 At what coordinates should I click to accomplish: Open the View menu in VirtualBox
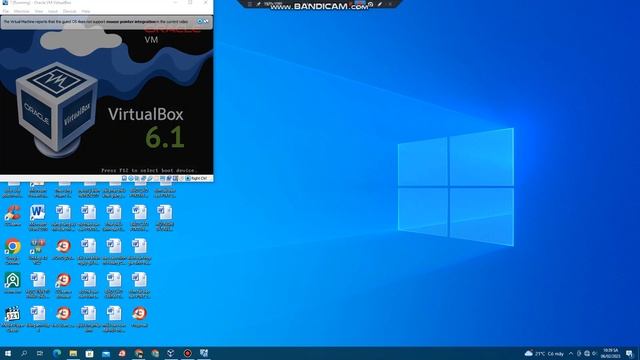(39, 11)
